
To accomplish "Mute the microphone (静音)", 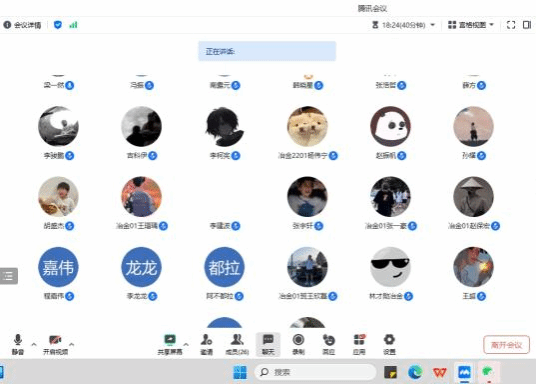I will click(x=18, y=344).
